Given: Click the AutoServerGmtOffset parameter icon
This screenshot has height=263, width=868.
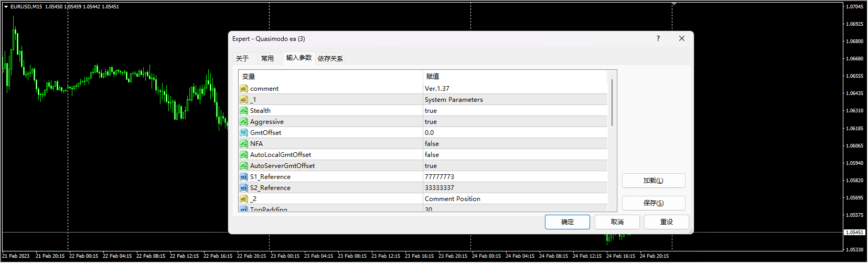Looking at the screenshot, I should click(244, 166).
